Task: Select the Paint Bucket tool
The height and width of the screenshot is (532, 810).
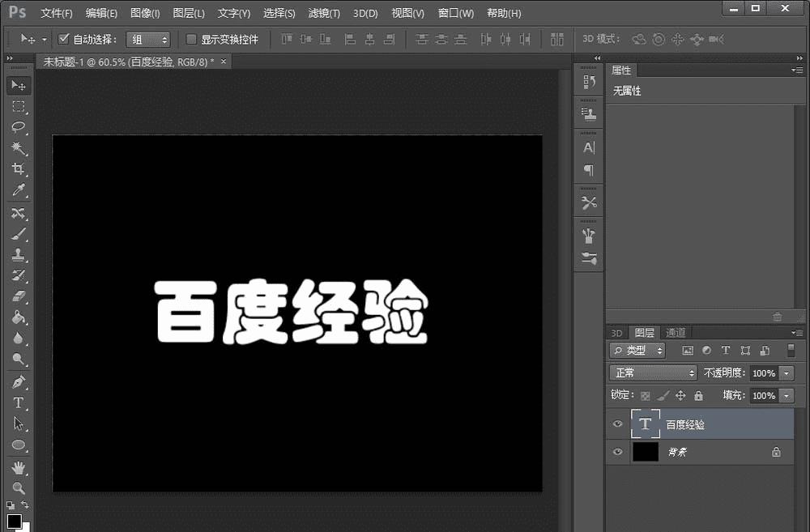Action: pos(19,317)
